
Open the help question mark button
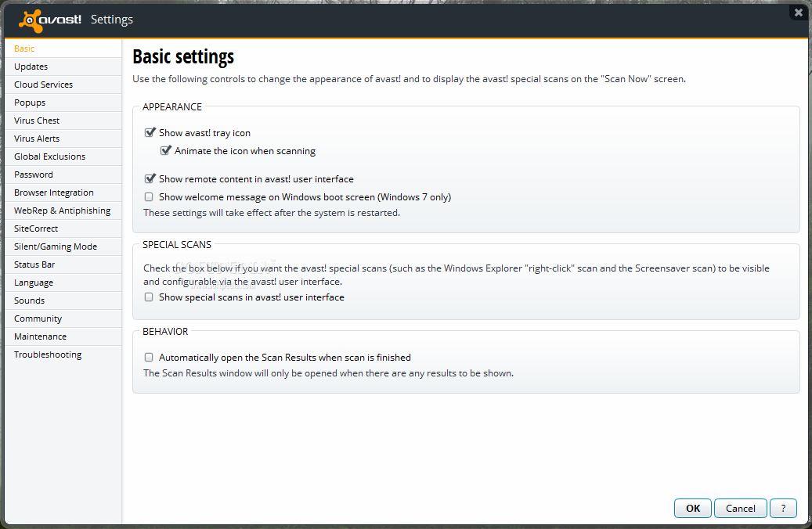783,509
